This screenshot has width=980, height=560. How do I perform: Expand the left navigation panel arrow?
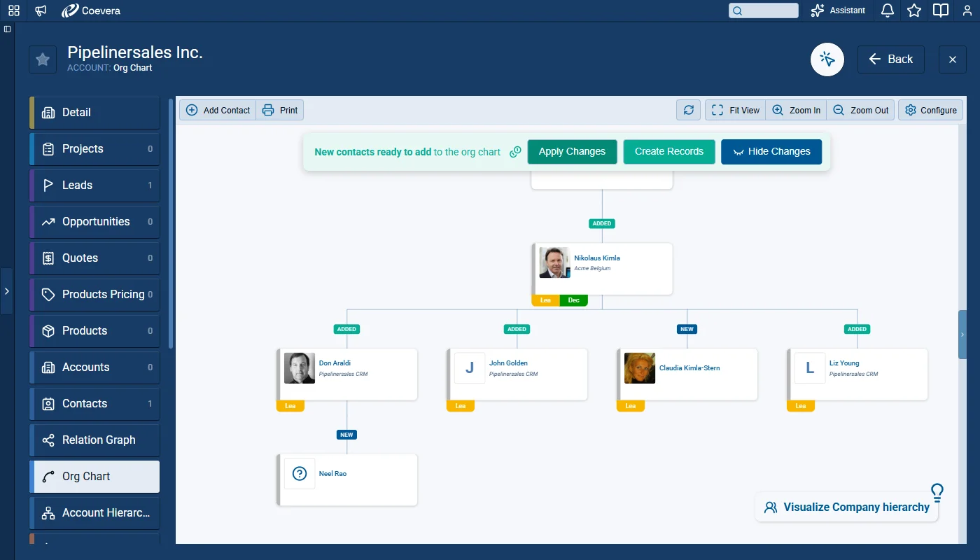6,291
